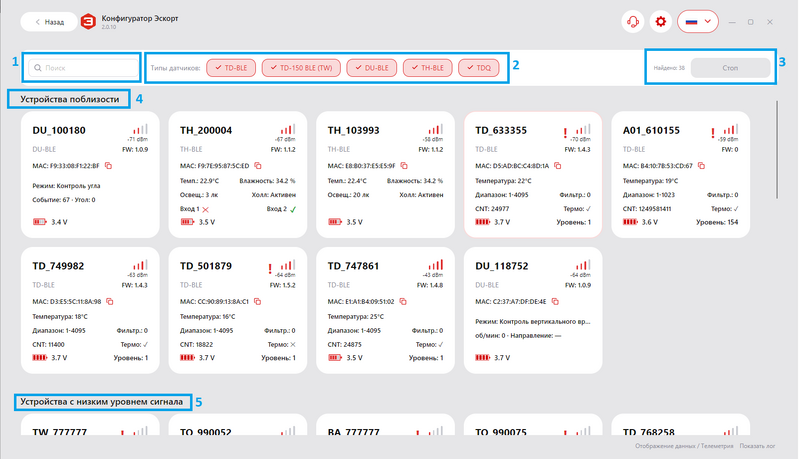Open the TD_768258 low-signal device card
800x459 pixels.
[x=681, y=425]
